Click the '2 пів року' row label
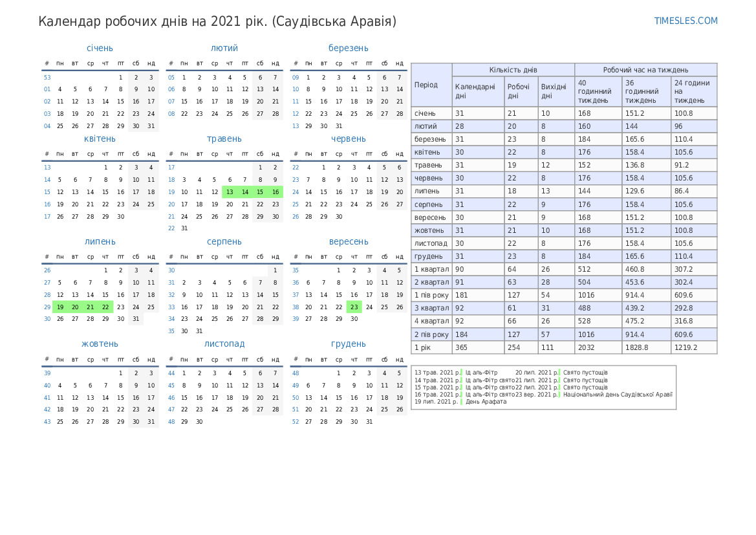This screenshot has width=756, height=535. 431,334
